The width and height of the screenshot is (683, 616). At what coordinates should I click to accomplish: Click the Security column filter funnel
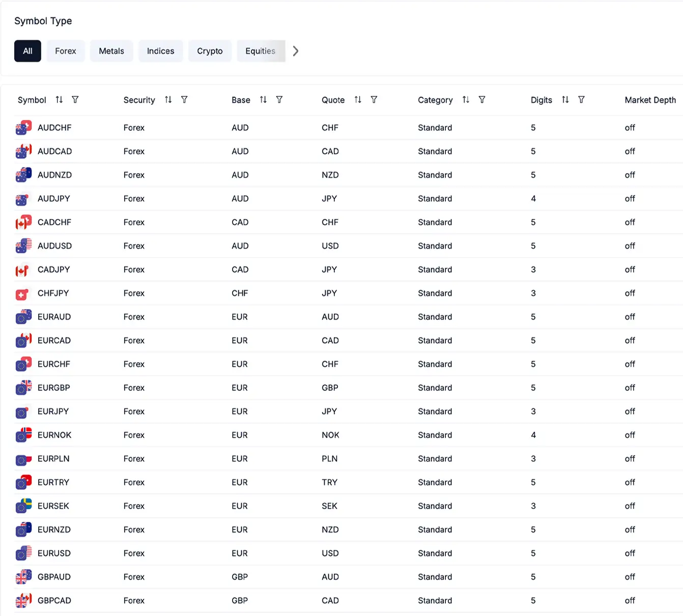[x=184, y=100]
